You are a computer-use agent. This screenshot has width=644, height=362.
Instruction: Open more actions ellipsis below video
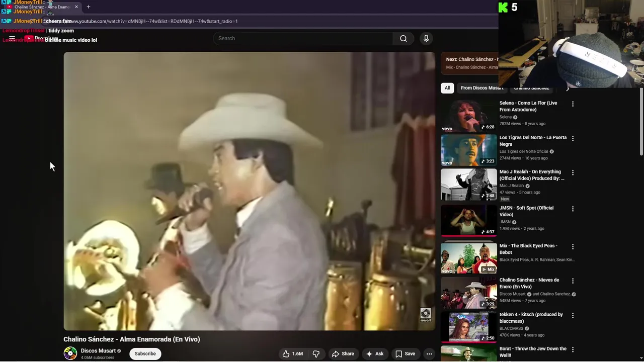[429, 354]
